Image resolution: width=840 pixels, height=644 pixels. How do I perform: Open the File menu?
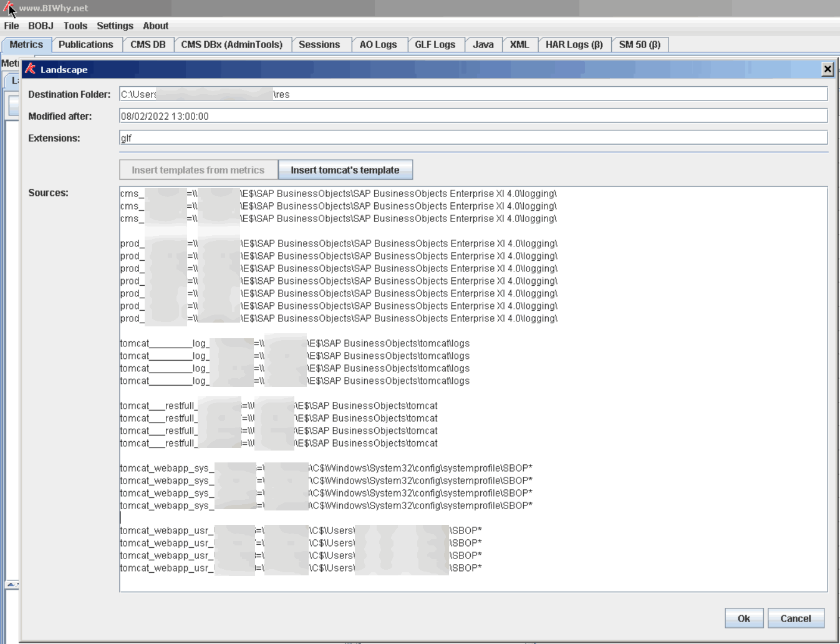tap(11, 26)
